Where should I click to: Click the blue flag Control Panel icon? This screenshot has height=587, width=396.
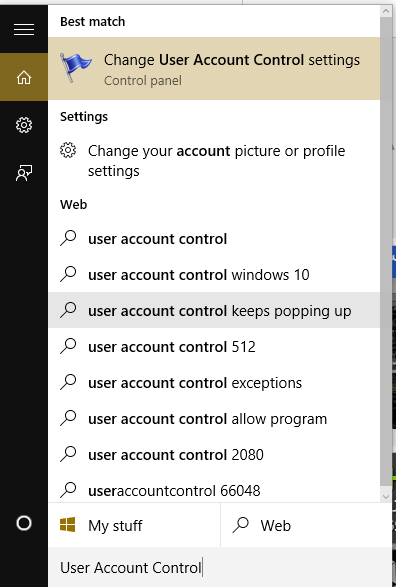[75, 67]
